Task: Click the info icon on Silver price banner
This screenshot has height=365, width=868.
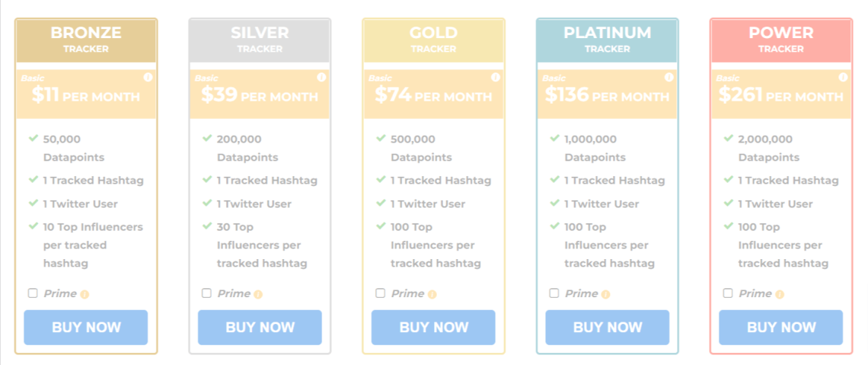Action: point(321,77)
